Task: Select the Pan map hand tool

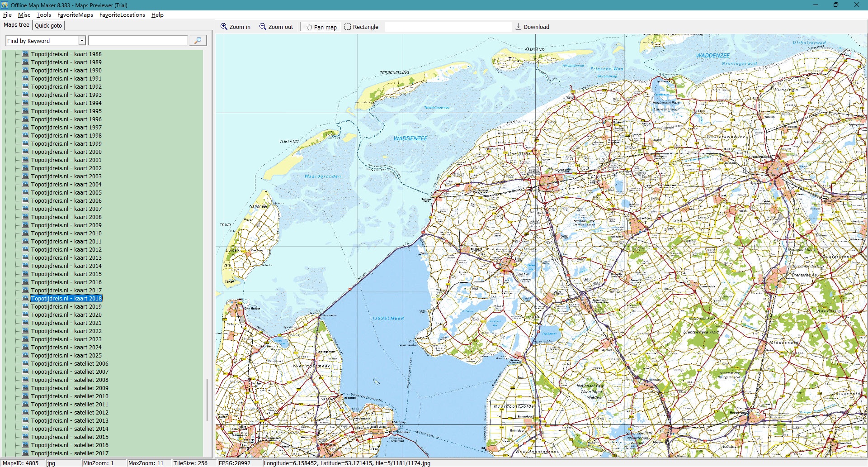Action: point(309,27)
